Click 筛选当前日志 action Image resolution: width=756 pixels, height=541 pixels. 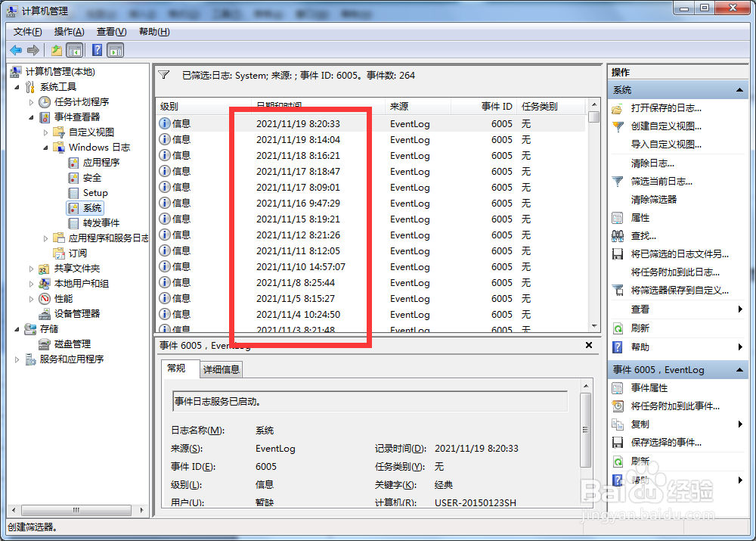[661, 182]
